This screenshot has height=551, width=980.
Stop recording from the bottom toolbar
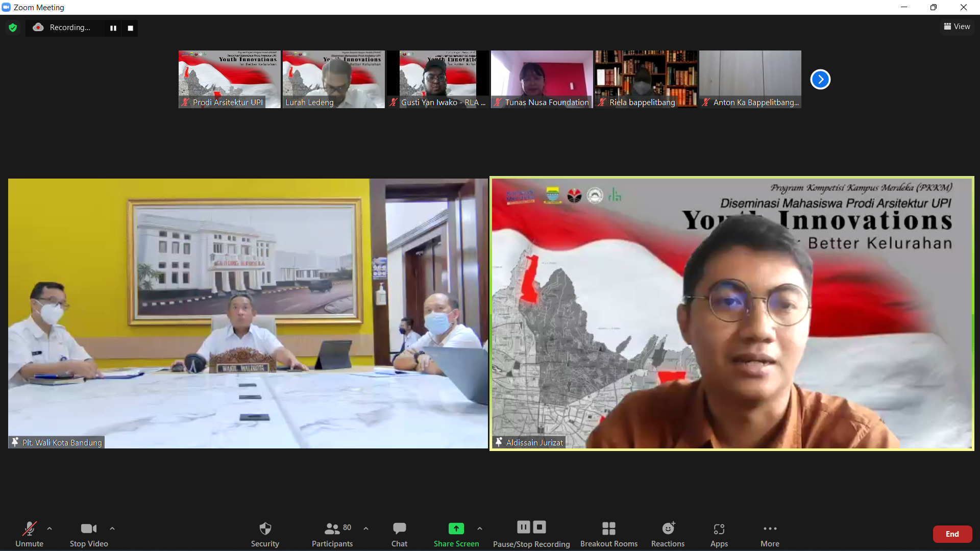(540, 527)
